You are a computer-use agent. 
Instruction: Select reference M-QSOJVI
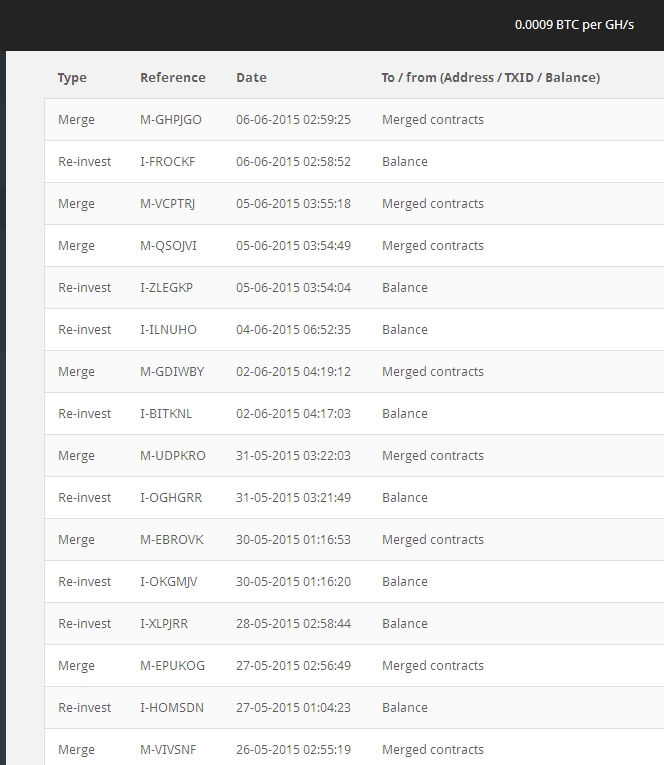(x=168, y=245)
